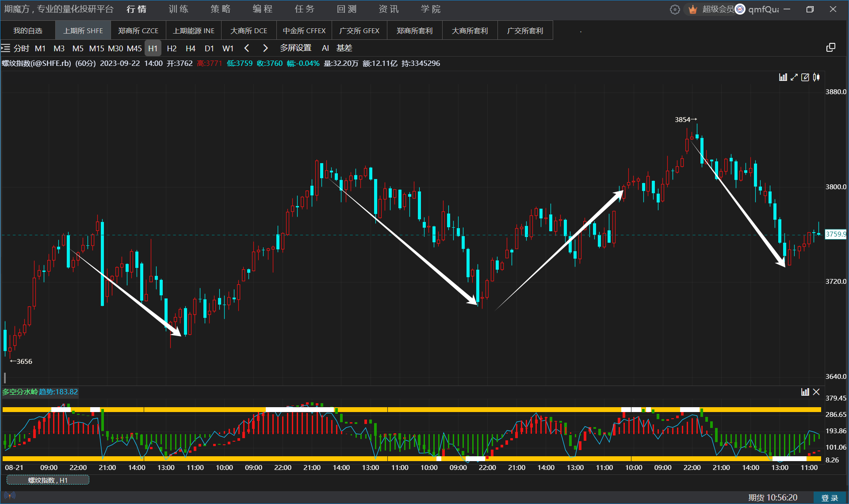Expand main chart to full view
Screen dimensions: 849x504
[x=794, y=77]
